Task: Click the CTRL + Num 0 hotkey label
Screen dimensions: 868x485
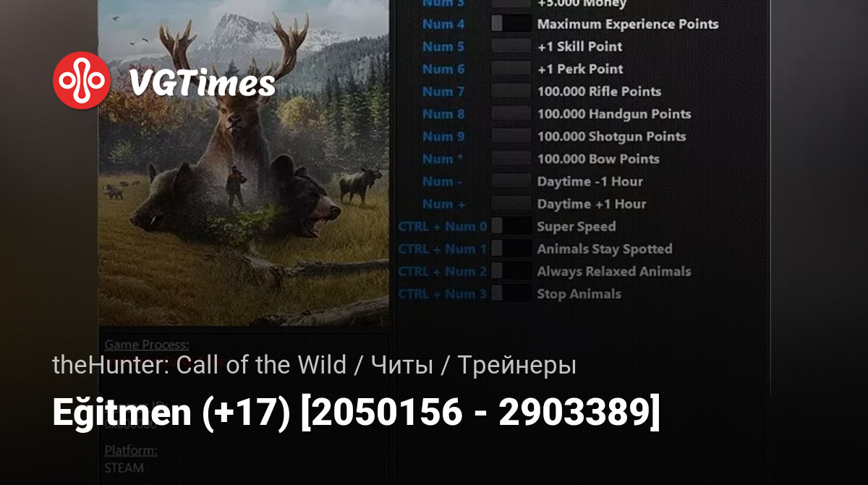Action: point(443,226)
